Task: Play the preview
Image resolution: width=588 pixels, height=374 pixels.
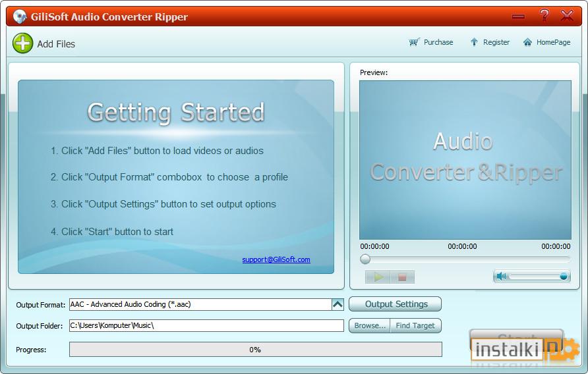Action: click(x=378, y=277)
